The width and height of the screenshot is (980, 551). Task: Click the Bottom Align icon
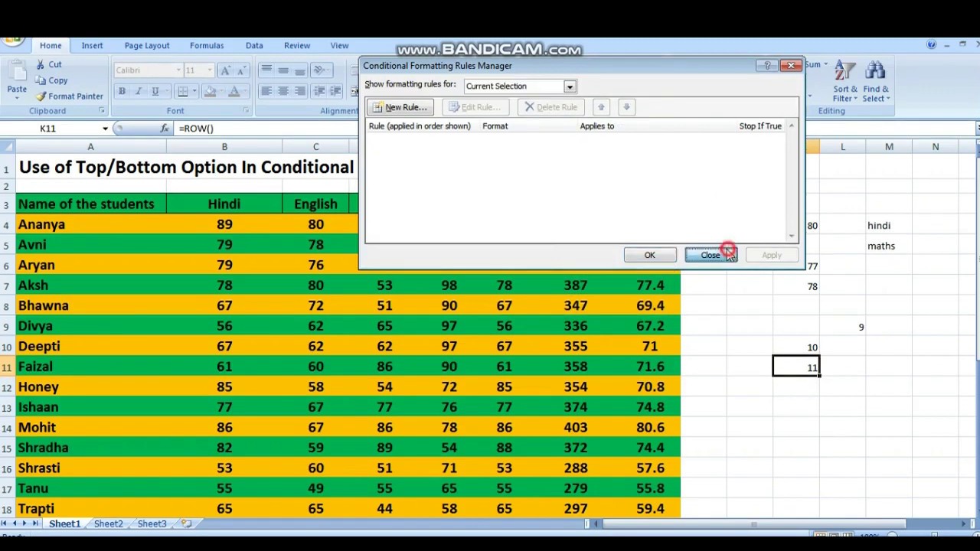click(x=300, y=70)
